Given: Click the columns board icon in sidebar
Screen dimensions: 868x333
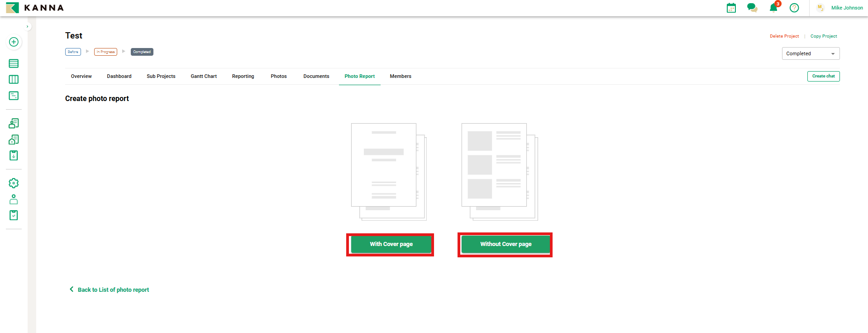Looking at the screenshot, I should coord(14,80).
